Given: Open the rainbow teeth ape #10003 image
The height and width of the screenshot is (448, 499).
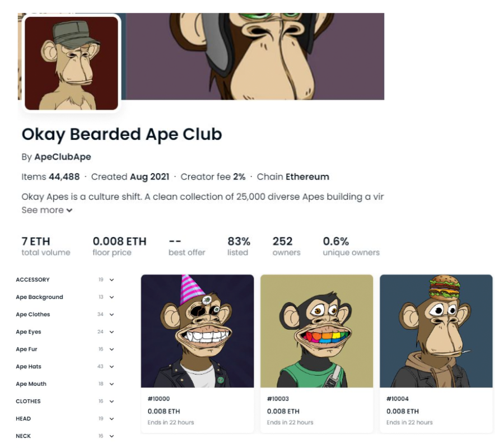Looking at the screenshot, I should click(316, 331).
